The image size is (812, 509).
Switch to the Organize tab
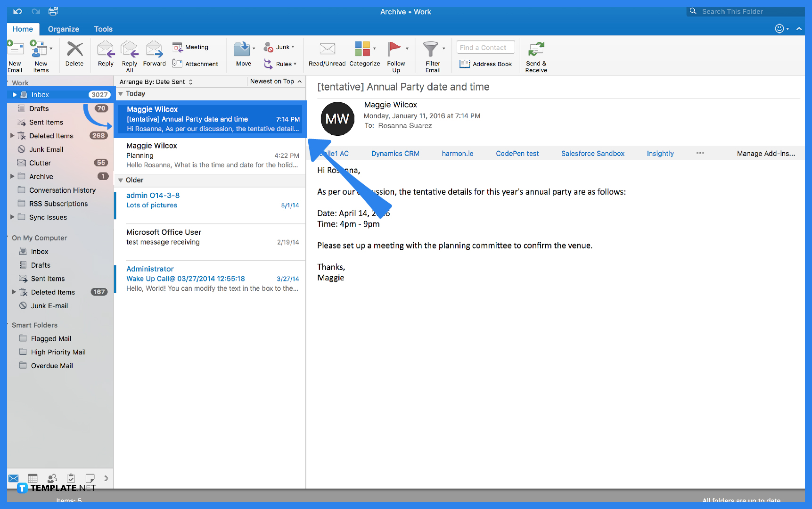click(x=64, y=29)
